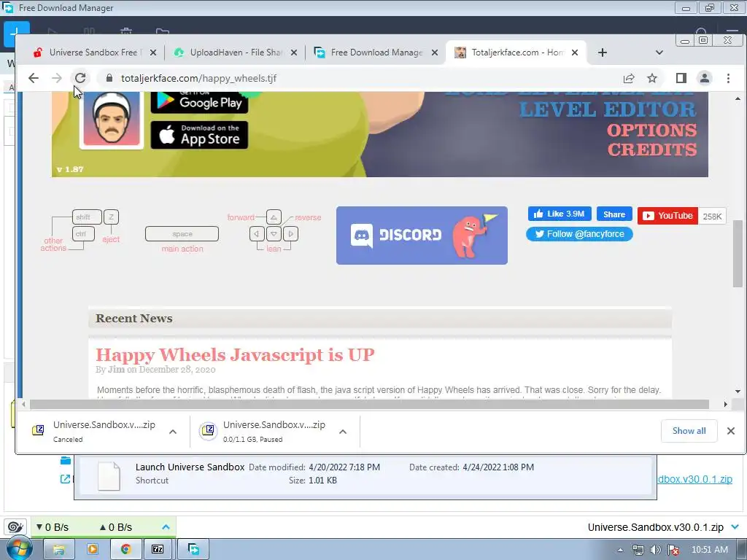Click the share page icon in address bar
The height and width of the screenshot is (560, 747).
pos(629,78)
